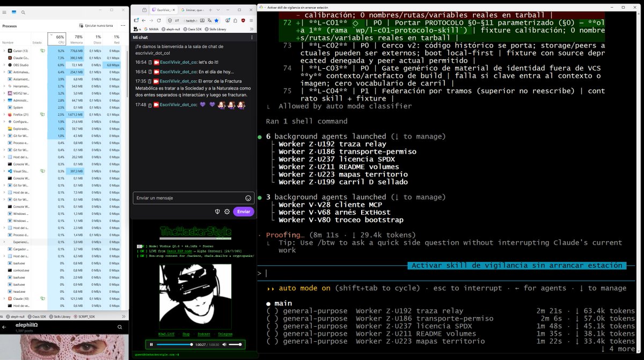Open chat shield moderation icon
This screenshot has height=360, width=644.
coord(217,212)
